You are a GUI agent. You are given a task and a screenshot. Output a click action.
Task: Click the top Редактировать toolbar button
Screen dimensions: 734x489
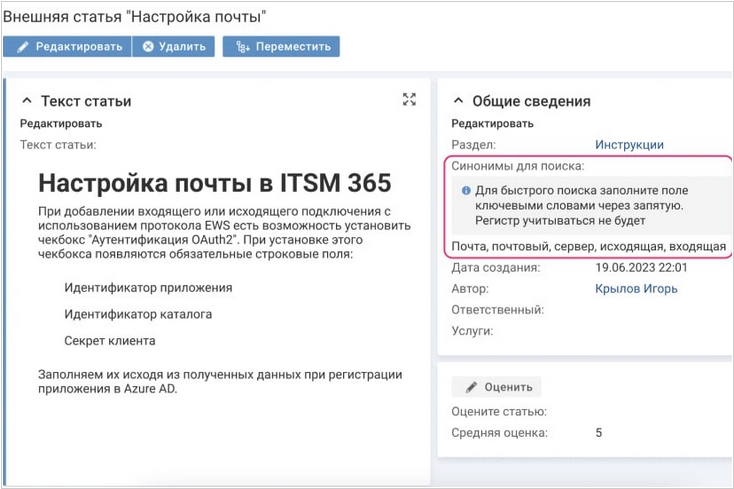[x=67, y=46]
